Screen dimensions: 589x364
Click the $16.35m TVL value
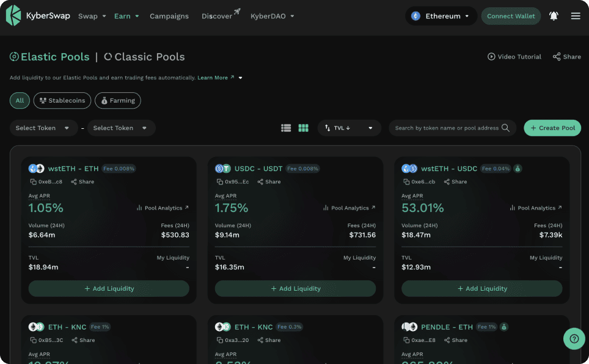click(230, 267)
